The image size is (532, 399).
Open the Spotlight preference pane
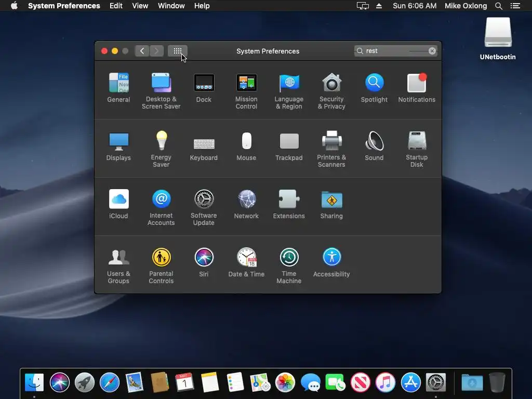point(374,87)
